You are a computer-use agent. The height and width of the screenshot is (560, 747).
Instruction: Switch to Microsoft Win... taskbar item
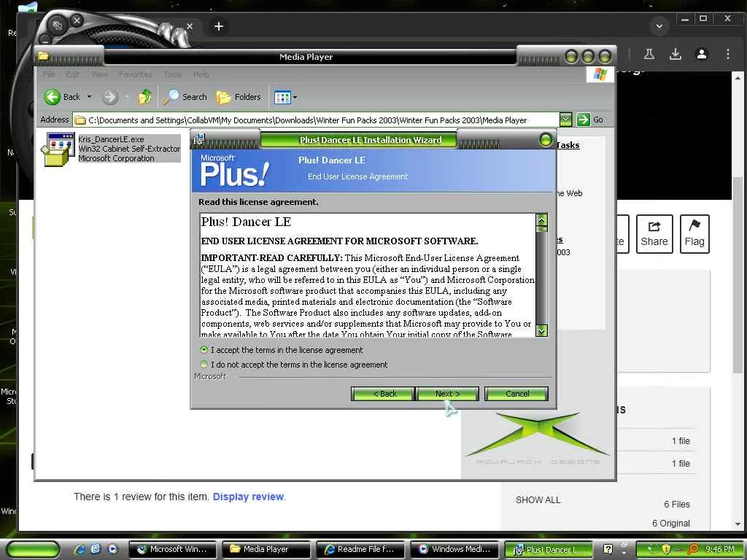tap(172, 549)
